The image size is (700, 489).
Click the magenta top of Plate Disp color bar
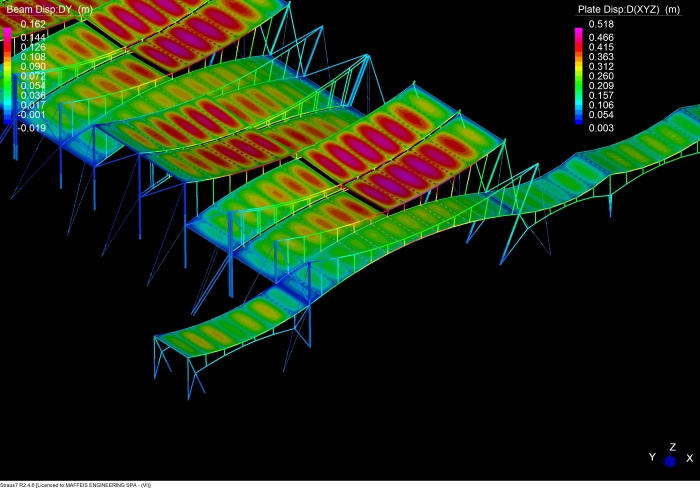577,33
